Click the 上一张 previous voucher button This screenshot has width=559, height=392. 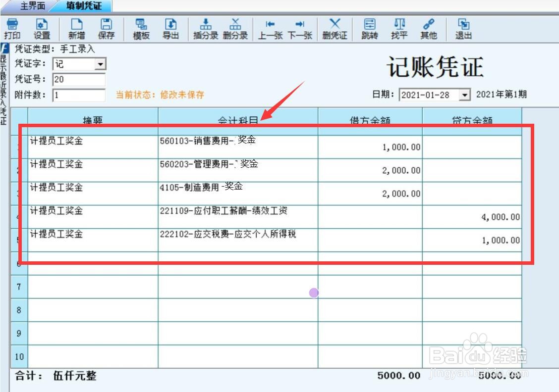pos(270,29)
